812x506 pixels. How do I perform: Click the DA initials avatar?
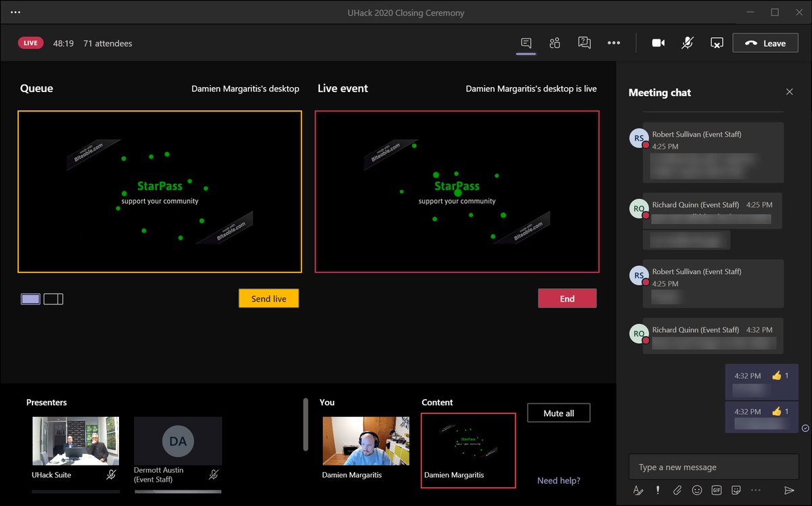point(178,441)
